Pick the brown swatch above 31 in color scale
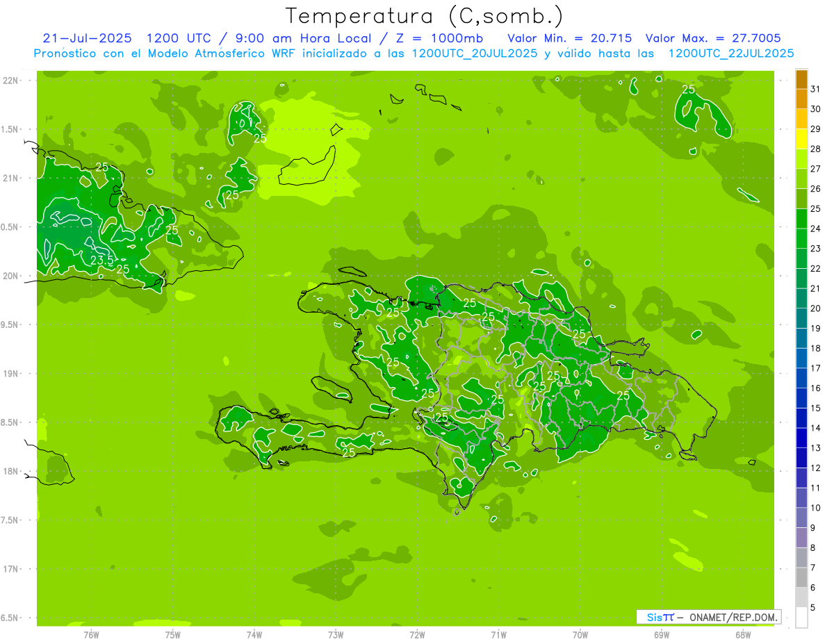 click(801, 79)
